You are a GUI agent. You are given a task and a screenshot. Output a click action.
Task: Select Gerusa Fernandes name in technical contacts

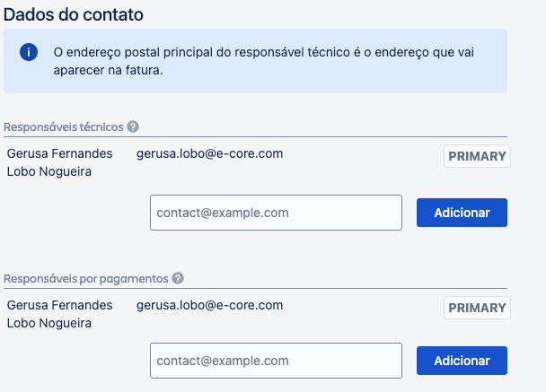point(59,153)
